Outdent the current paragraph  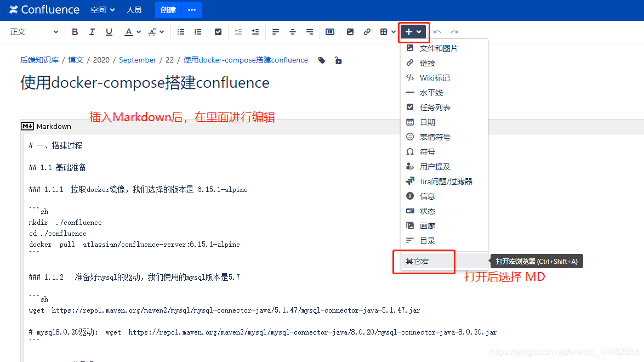click(238, 32)
